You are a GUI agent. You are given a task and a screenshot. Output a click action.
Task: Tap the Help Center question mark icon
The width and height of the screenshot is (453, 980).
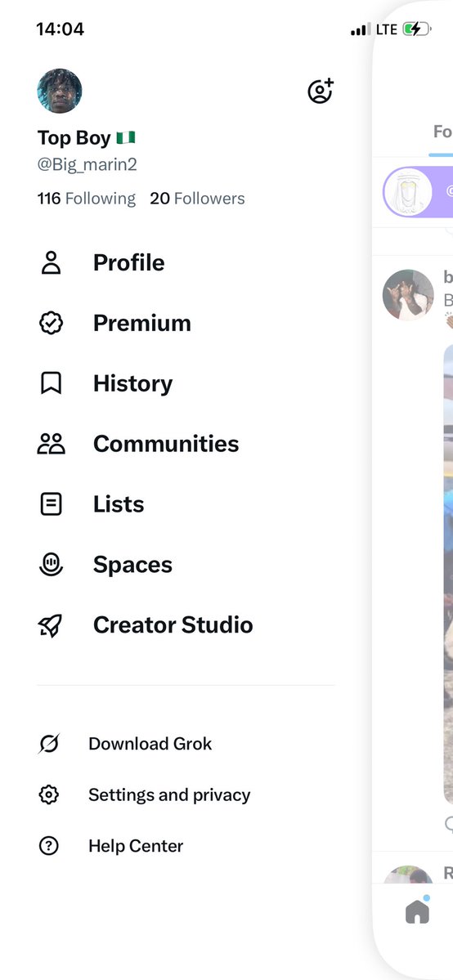click(x=49, y=846)
